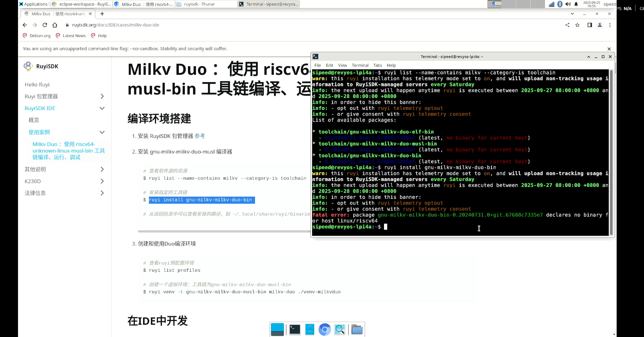Click the 参考 link in step 1
The width and height of the screenshot is (644, 337).
tap(199, 136)
